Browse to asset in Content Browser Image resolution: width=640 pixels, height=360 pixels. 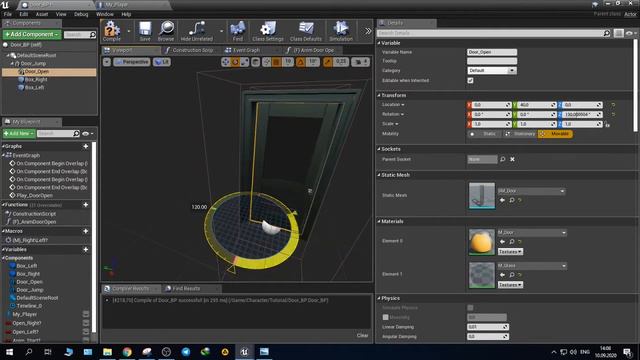pyautogui.click(x=166, y=31)
